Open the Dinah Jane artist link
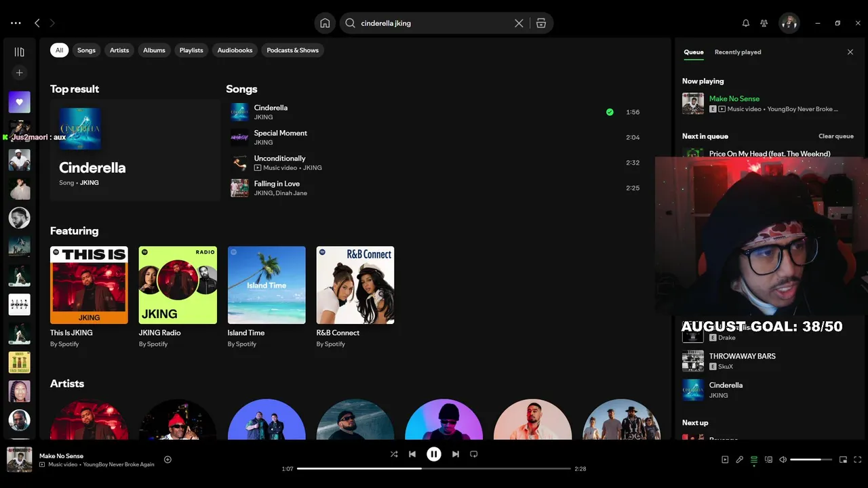The height and width of the screenshot is (488, 868). pos(292,193)
